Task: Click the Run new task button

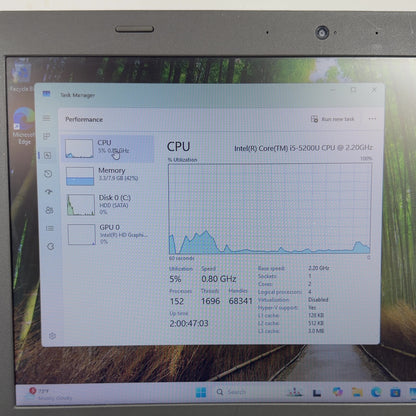Action: [x=333, y=119]
